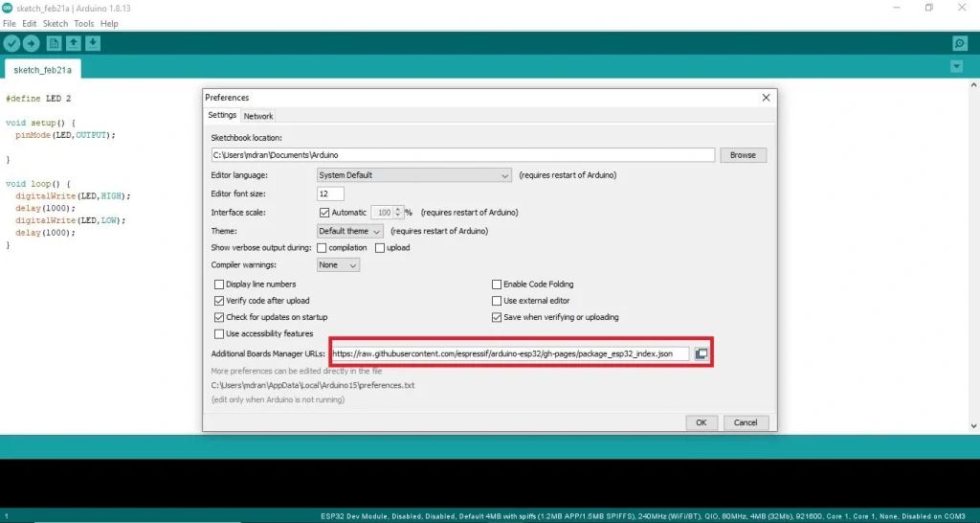Enable Display line numbers

pyautogui.click(x=219, y=284)
